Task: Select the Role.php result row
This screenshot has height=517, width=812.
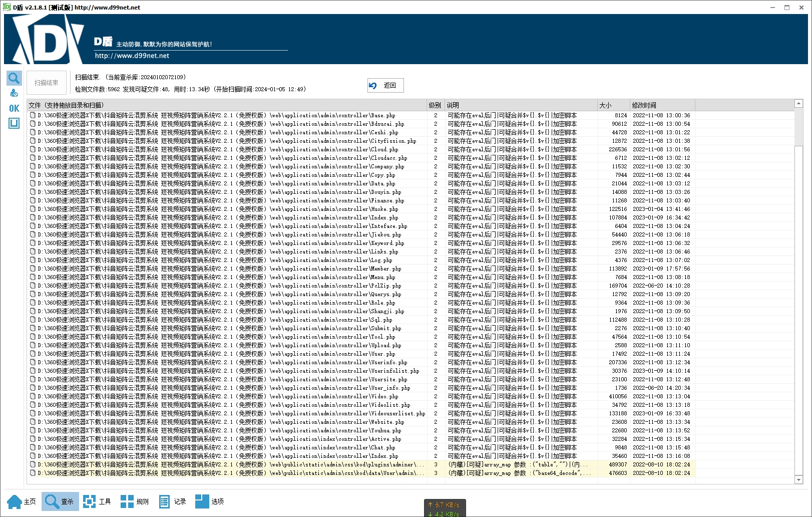Action: pyautogui.click(x=361, y=303)
